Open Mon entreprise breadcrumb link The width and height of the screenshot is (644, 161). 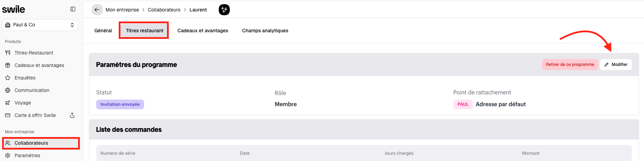pyautogui.click(x=122, y=10)
